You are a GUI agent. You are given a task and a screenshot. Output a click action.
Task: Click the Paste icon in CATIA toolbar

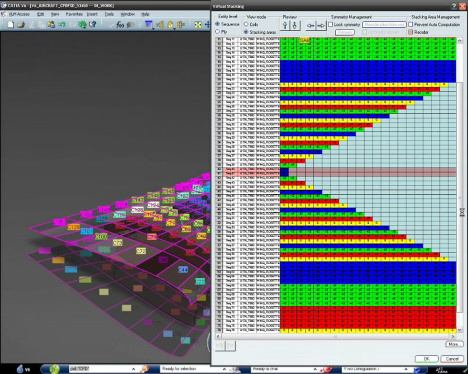[51, 24]
